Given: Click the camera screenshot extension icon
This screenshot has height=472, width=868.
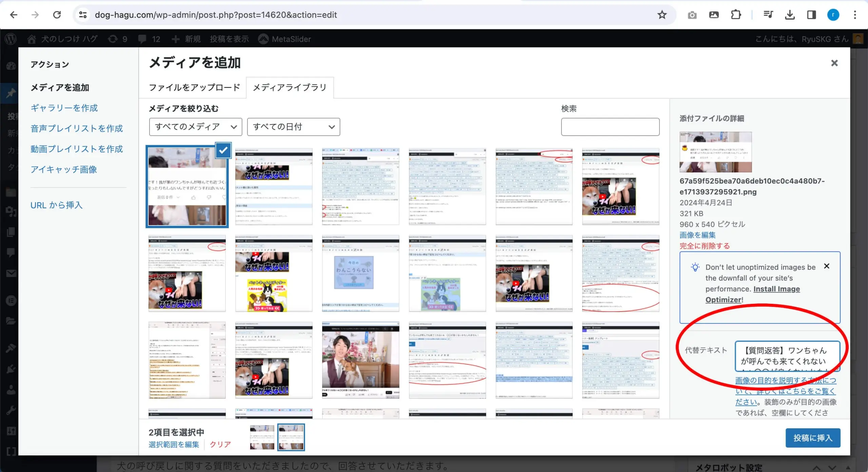Looking at the screenshot, I should [692, 15].
